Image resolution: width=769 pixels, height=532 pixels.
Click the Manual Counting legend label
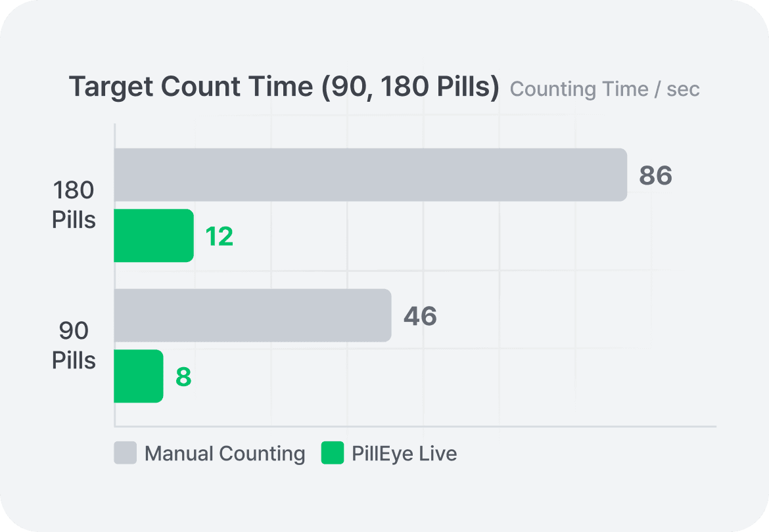[x=225, y=454]
